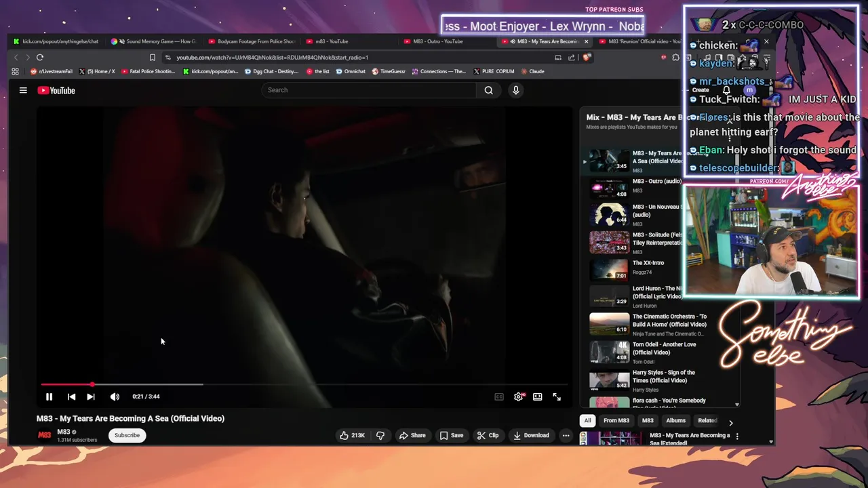The image size is (868, 488).
Task: Share the video
Action: click(412, 435)
